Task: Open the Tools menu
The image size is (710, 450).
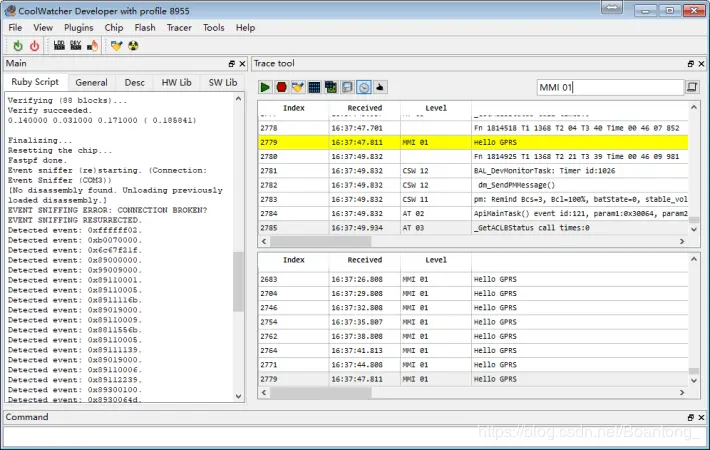Action: (x=213, y=28)
